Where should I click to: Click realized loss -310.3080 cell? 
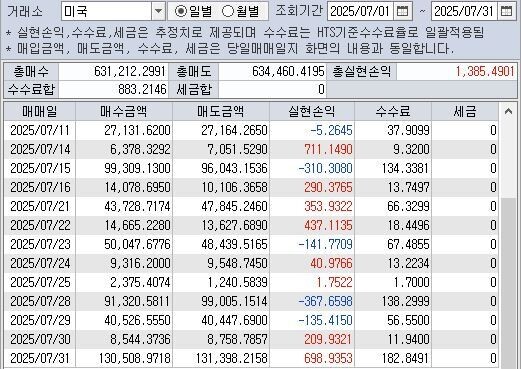[312, 168]
